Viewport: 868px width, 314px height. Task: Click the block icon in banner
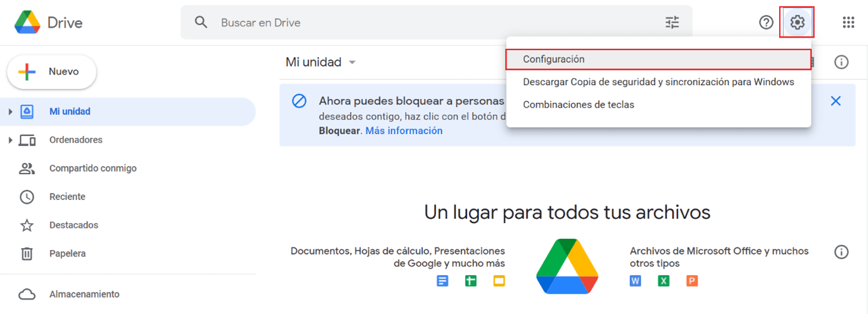click(x=299, y=101)
